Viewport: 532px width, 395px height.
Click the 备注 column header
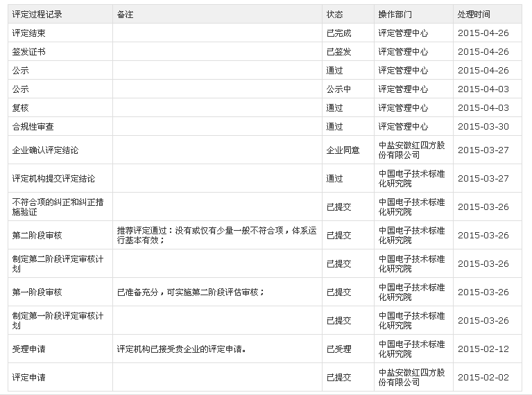coord(126,15)
